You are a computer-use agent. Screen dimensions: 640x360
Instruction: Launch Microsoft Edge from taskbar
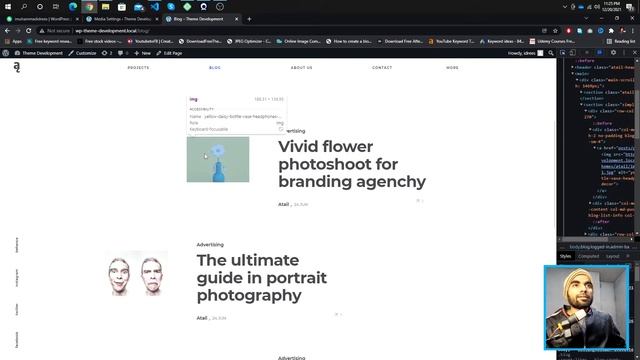point(73,7)
